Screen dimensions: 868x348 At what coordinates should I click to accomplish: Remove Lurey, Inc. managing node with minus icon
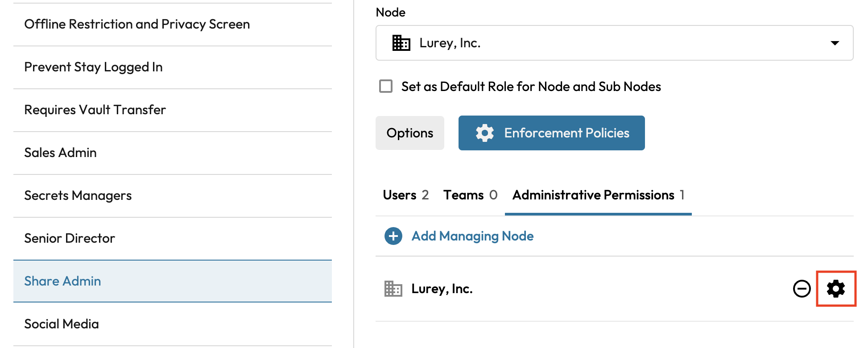pyautogui.click(x=802, y=289)
